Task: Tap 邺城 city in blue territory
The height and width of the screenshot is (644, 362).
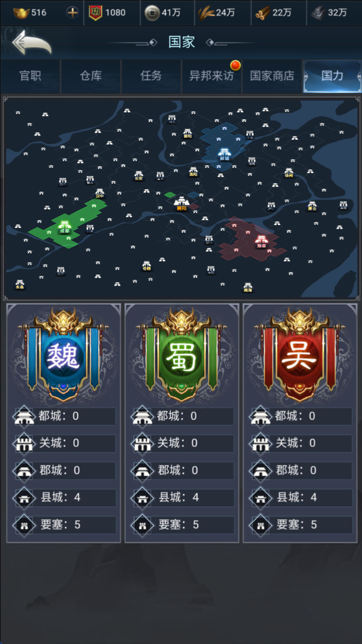Action: click(x=224, y=153)
